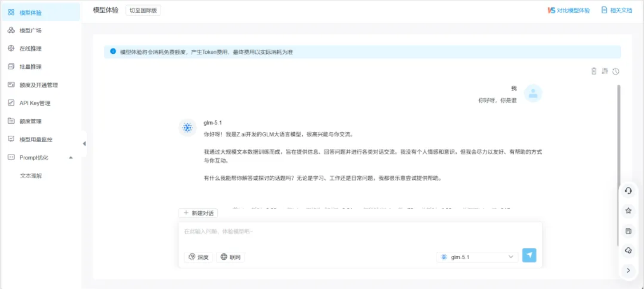Click the 模型广场 sidebar icon

pos(12,31)
